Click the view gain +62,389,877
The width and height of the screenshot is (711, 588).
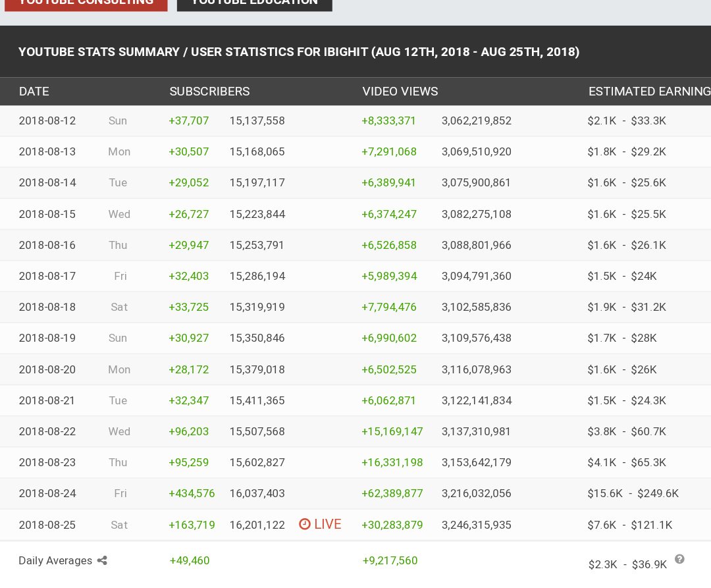[392, 493]
